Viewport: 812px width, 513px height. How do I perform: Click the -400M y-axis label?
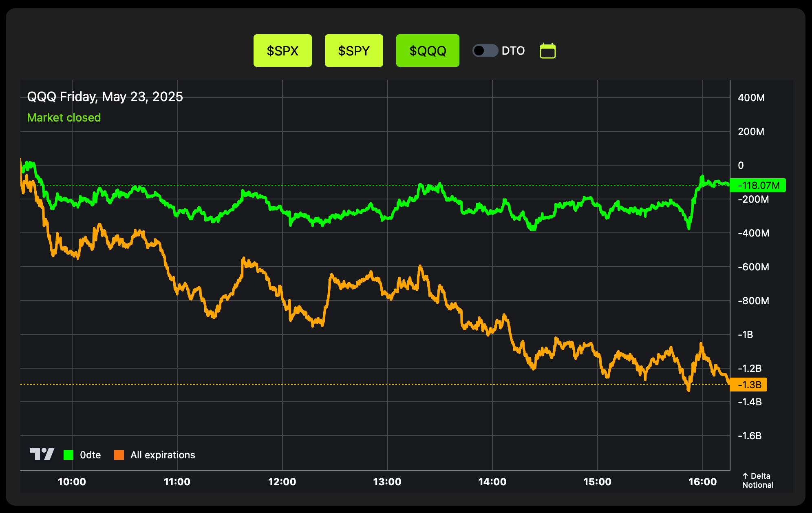[754, 233]
